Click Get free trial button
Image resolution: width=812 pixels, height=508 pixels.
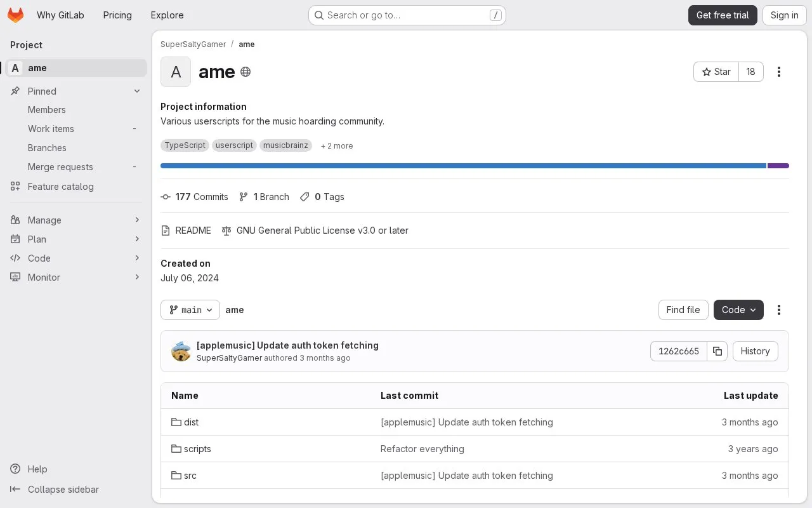click(x=723, y=15)
